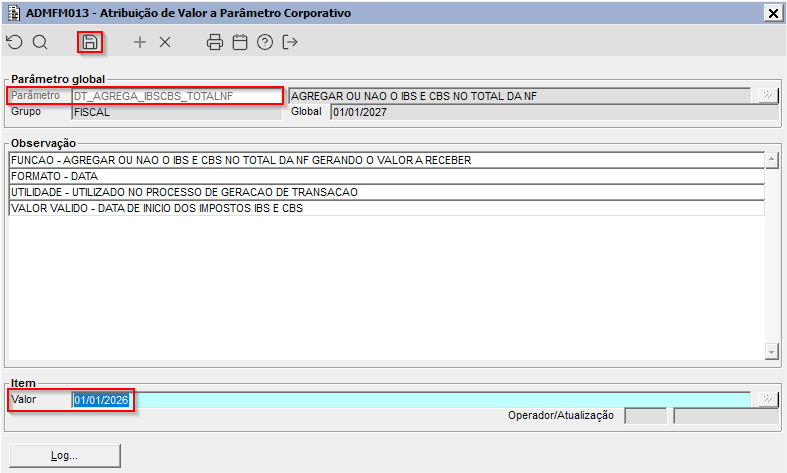Print using the printer icon

click(215, 42)
